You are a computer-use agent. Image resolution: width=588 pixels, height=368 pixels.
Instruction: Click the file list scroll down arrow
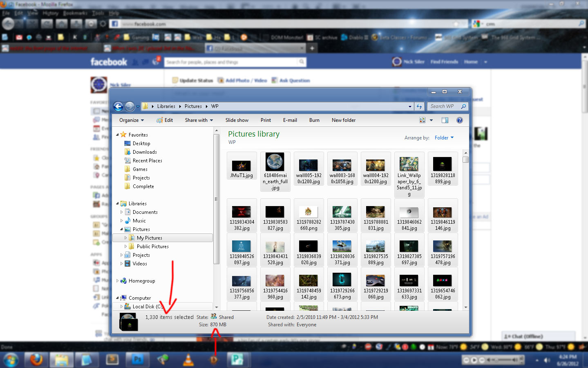pos(465,307)
